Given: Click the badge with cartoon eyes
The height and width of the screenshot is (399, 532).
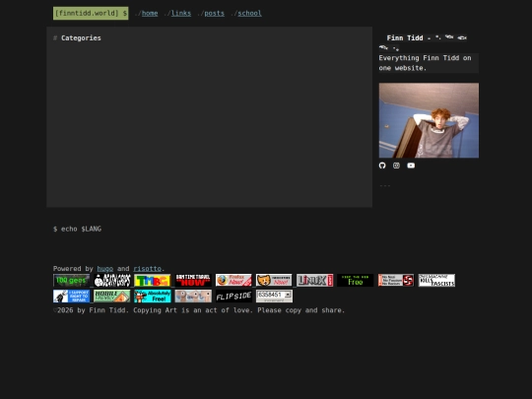Looking at the screenshot, I should click(x=193, y=297).
